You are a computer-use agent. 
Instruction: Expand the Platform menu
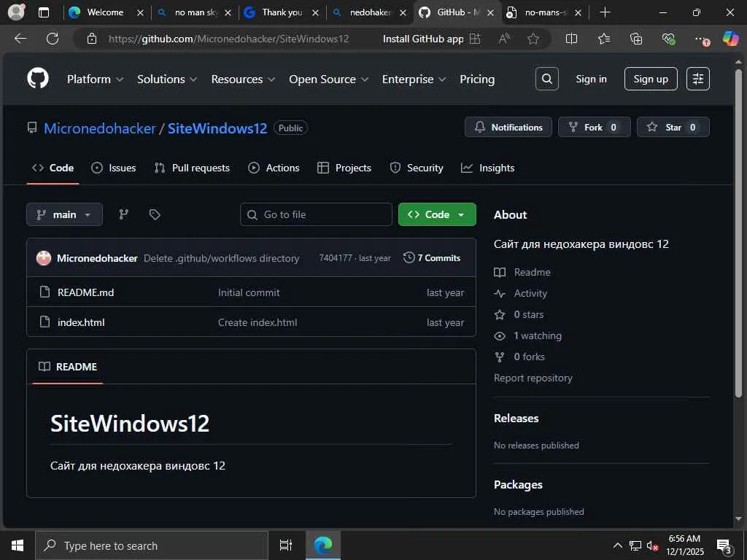click(x=95, y=79)
